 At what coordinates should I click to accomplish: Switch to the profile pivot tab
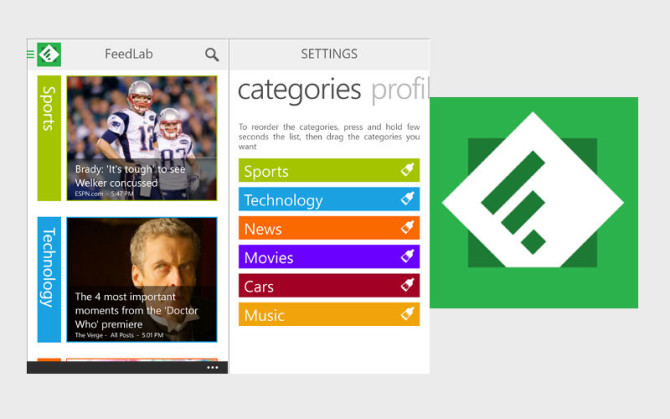400,90
